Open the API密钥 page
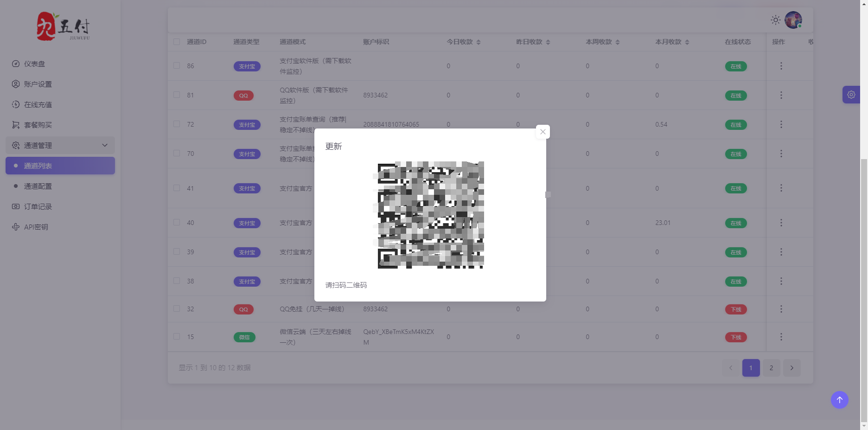The height and width of the screenshot is (430, 868). [60, 227]
